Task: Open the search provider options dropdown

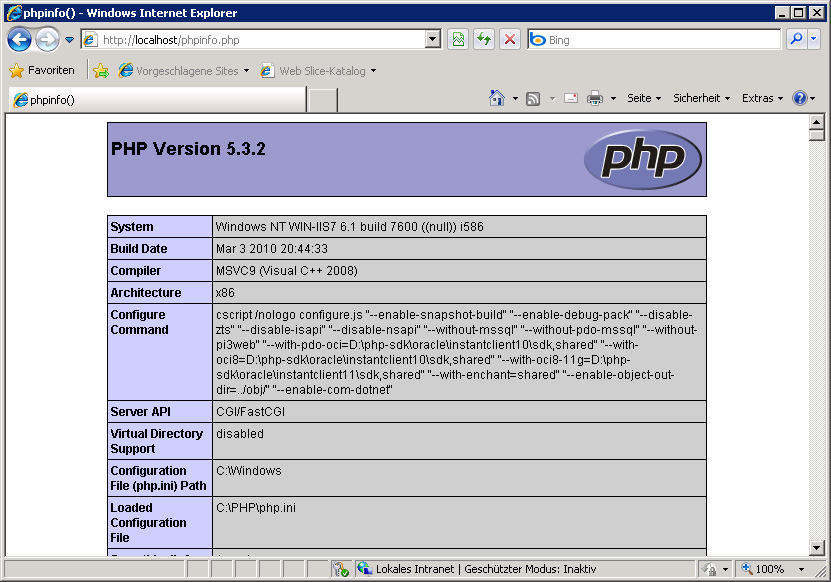Action: (x=814, y=40)
